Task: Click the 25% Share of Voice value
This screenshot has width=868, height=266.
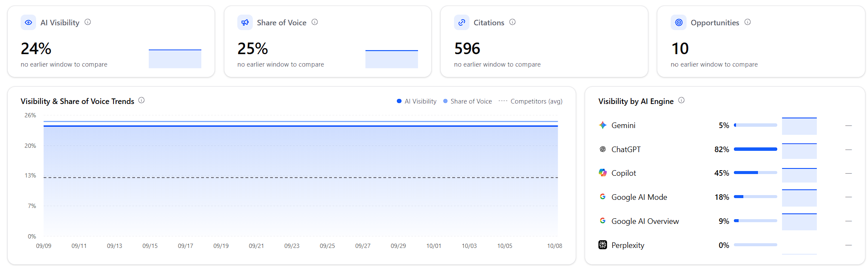Action: point(253,49)
